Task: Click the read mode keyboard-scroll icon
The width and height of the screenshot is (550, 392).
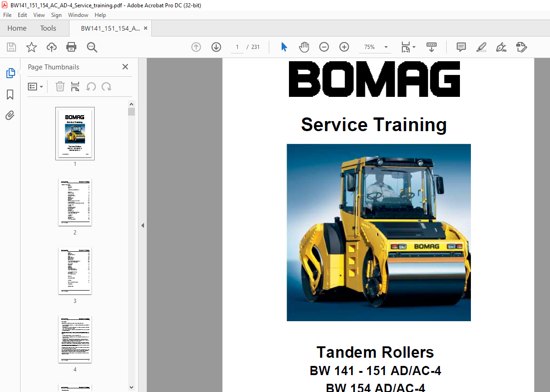Action: [432, 47]
